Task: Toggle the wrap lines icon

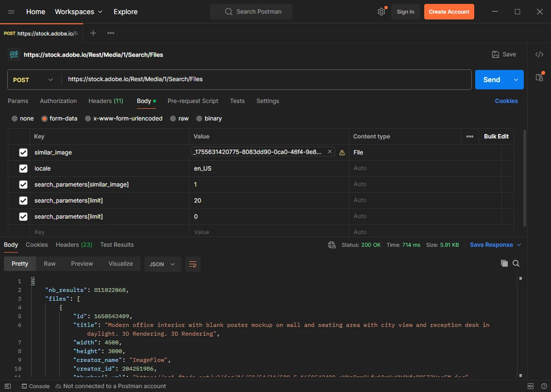Action: click(193, 264)
